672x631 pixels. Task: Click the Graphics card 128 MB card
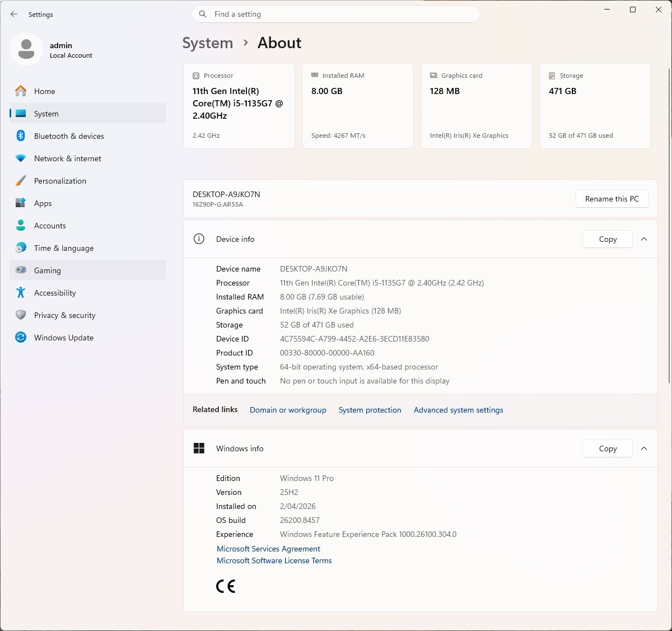point(477,106)
